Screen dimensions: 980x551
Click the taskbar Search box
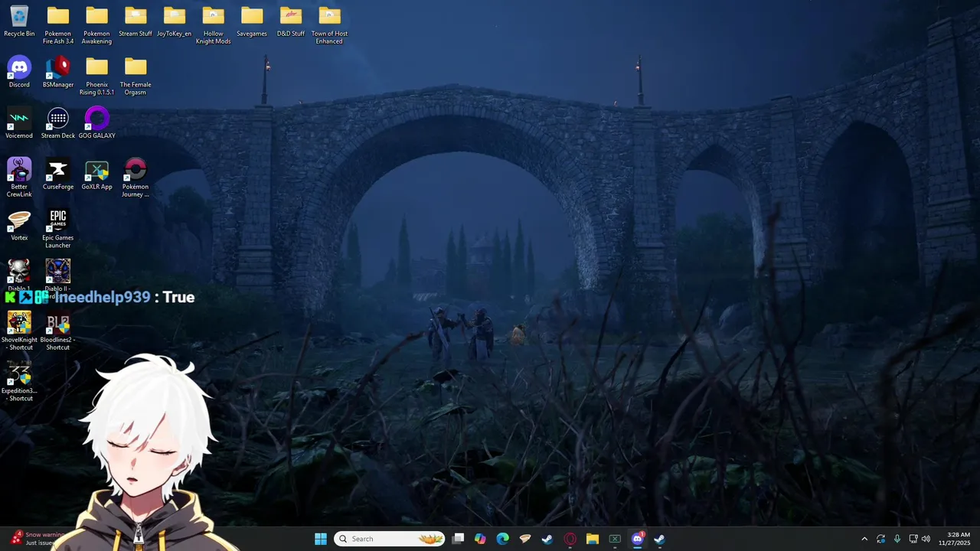click(x=390, y=539)
